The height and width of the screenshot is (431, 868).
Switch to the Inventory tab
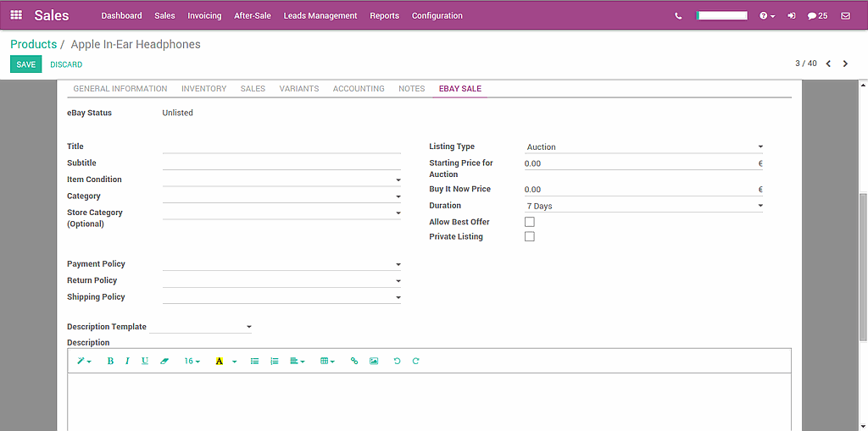(203, 89)
